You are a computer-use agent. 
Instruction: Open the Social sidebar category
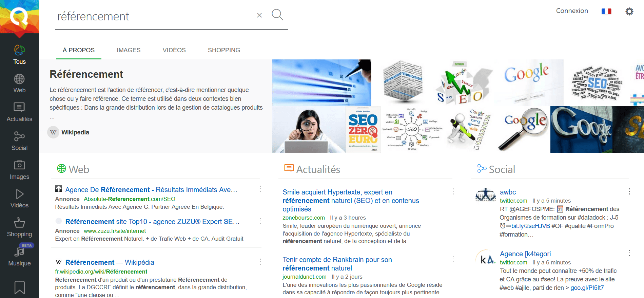pos(19,141)
